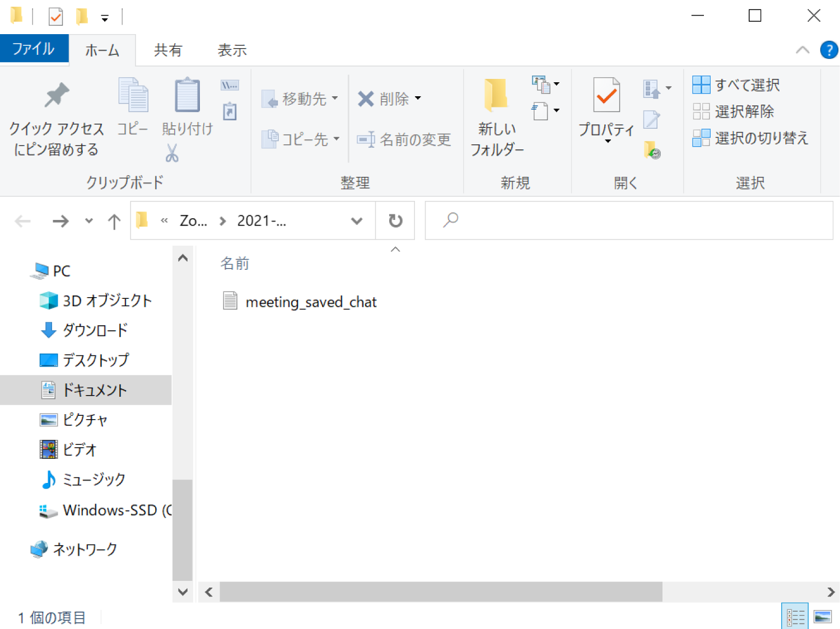Switch to the Share (共有) tab
Image resolution: width=840 pixels, height=629 pixels.
168,50
